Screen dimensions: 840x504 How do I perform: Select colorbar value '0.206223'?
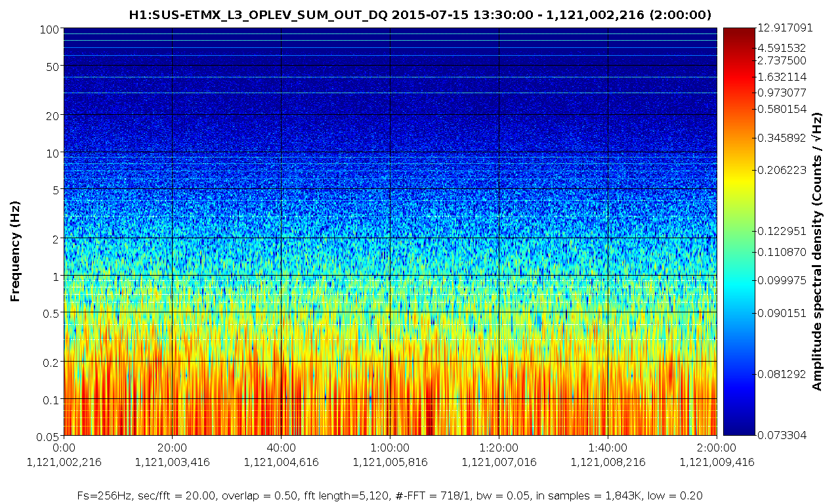[782, 170]
